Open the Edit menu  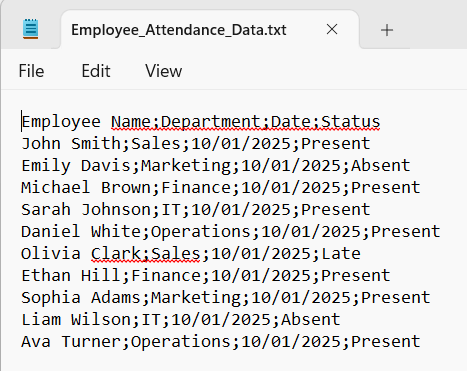pos(96,71)
